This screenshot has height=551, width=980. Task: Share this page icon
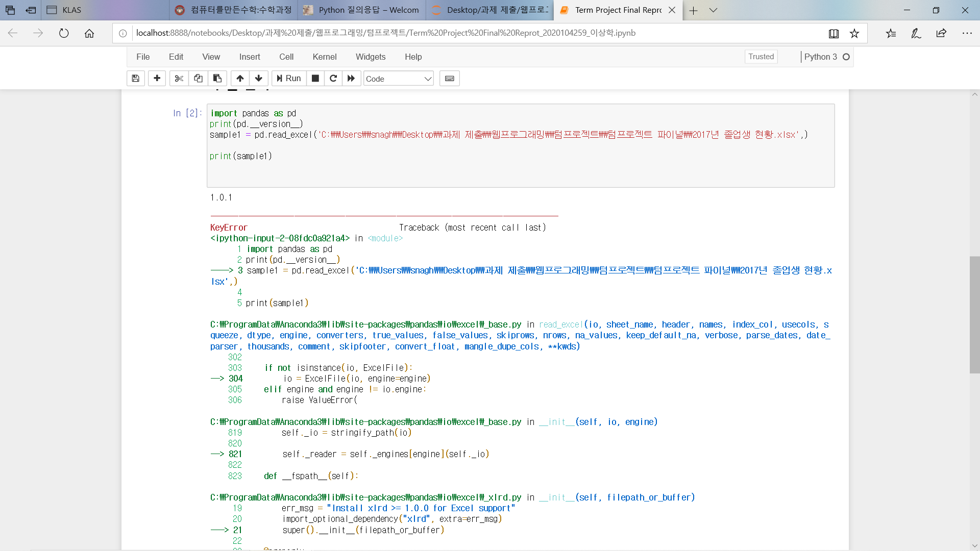click(x=941, y=33)
